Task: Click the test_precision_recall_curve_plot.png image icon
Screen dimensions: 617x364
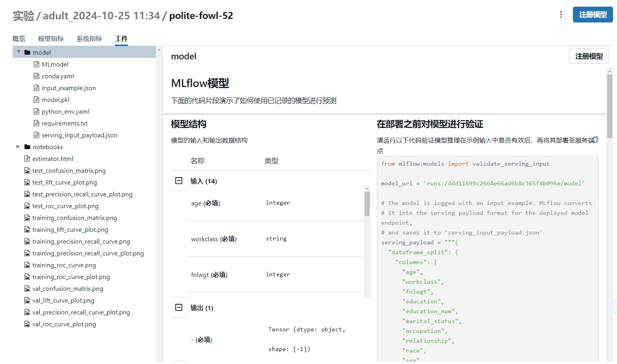Action: click(x=27, y=194)
